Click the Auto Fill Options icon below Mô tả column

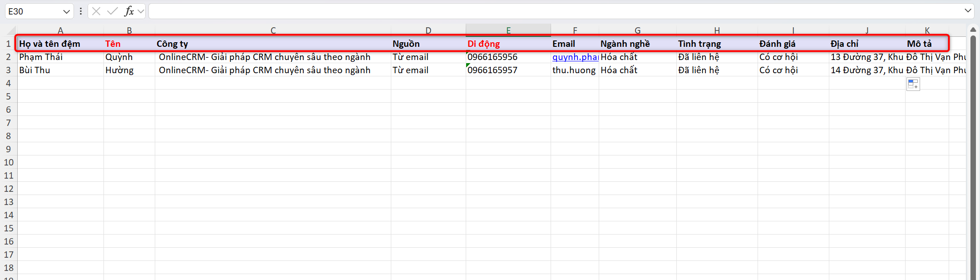(x=913, y=84)
